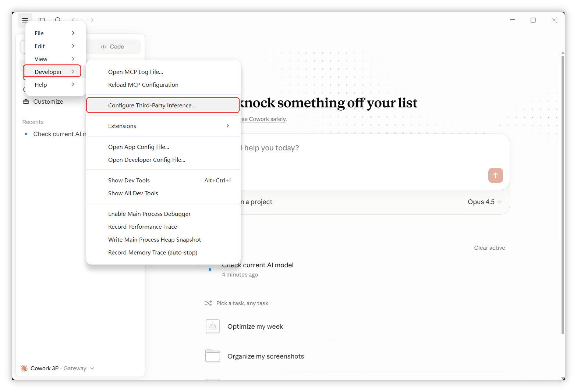The height and width of the screenshot is (392, 577).
Task: Expand the Cowork 3P Gateway selector
Action: pos(58,368)
